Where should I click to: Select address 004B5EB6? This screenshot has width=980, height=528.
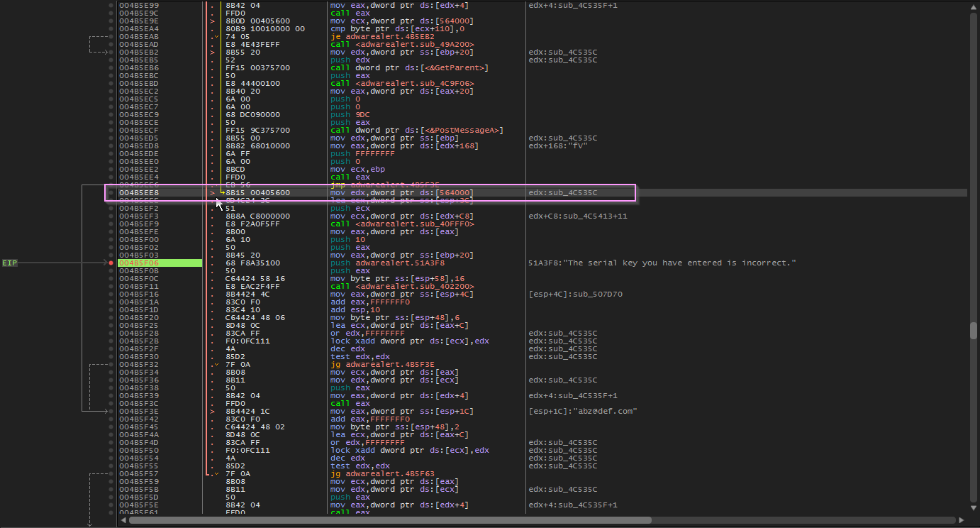pyautogui.click(x=139, y=67)
